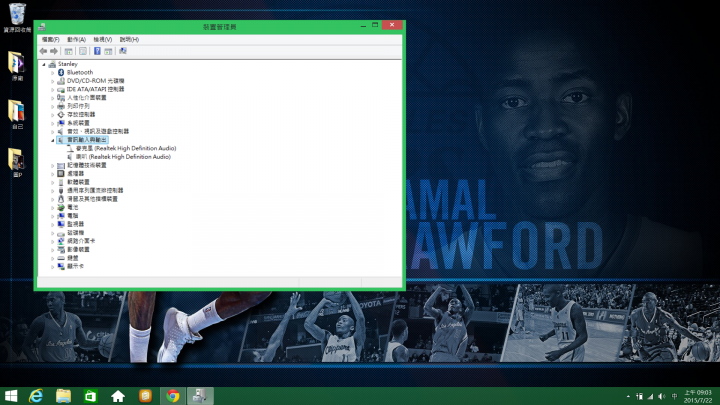The height and width of the screenshot is (405, 720).
Task: Click the volume speaker icon in system tray
Action: click(662, 396)
